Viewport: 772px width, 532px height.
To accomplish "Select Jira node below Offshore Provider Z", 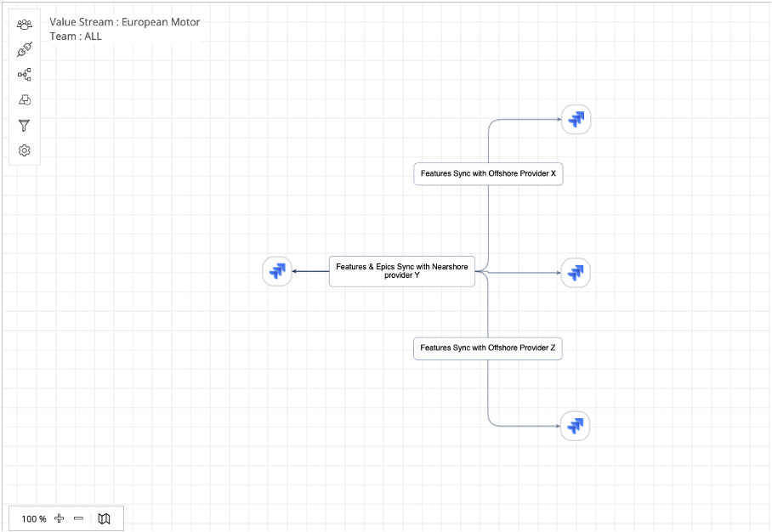I will [575, 426].
